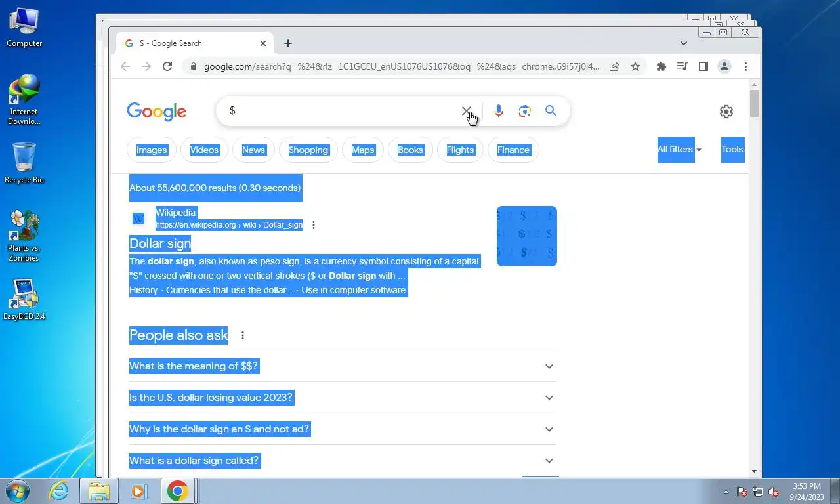Clear the search box with X icon
840x504 pixels.
click(x=466, y=111)
